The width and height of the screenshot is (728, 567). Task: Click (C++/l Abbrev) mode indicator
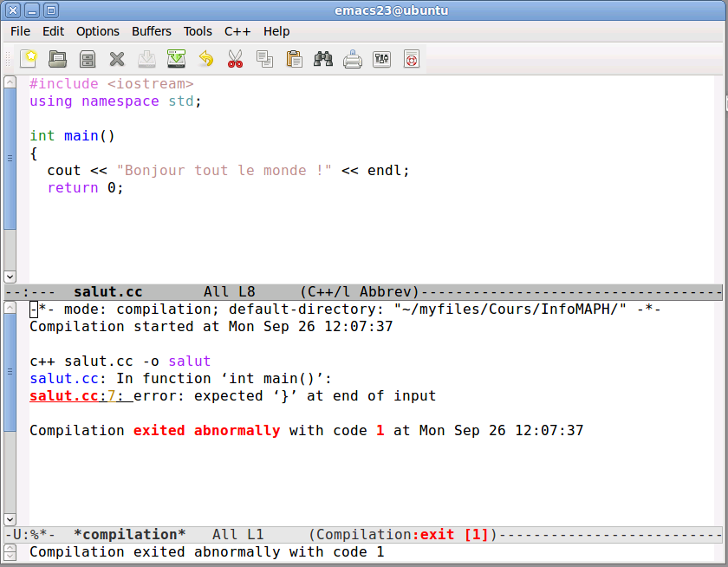pos(360,292)
